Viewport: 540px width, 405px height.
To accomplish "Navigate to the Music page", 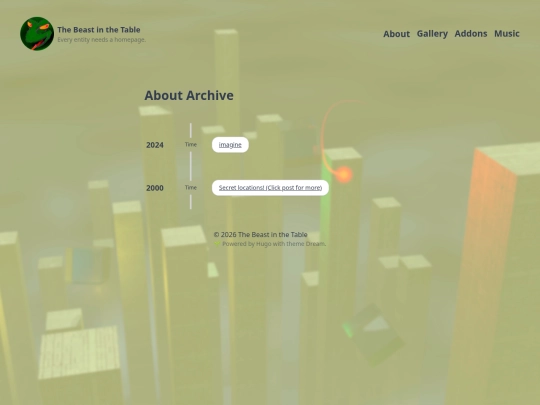I will (507, 34).
